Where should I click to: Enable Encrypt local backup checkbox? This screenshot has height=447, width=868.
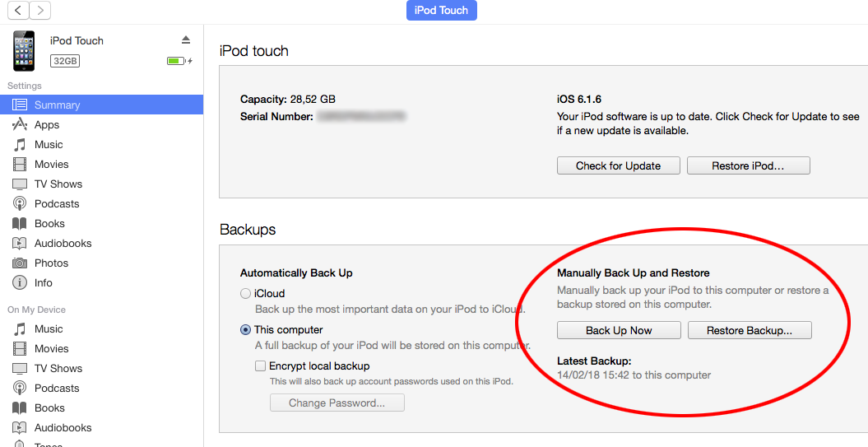pyautogui.click(x=260, y=366)
